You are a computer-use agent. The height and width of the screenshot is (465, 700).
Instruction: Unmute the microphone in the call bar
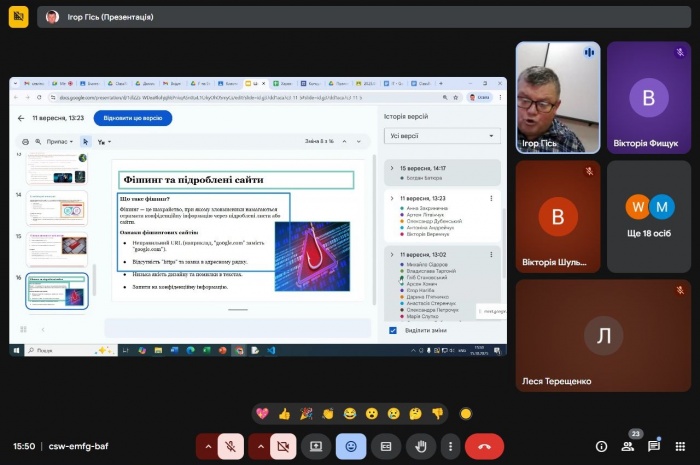click(x=231, y=446)
